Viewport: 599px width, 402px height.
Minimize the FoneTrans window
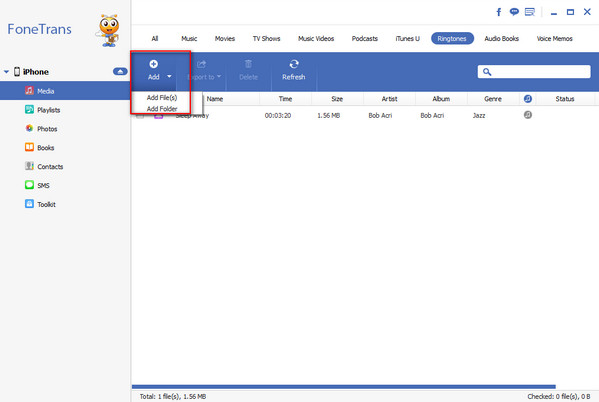pyautogui.click(x=554, y=13)
